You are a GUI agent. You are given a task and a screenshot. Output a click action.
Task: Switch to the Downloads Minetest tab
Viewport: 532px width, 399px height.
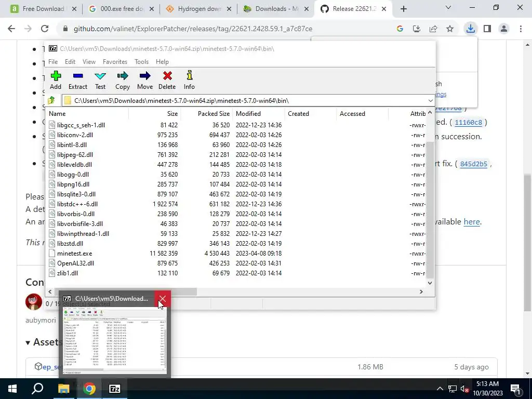point(276,9)
